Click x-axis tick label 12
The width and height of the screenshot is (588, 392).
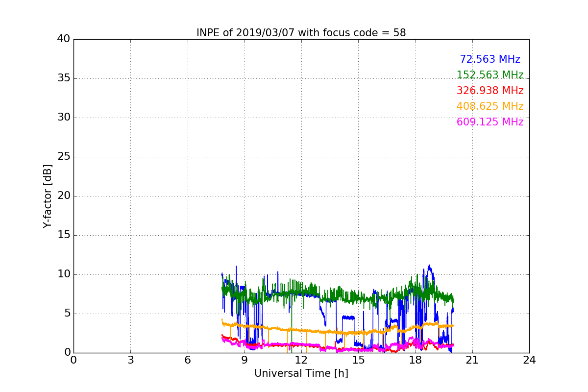coord(301,360)
